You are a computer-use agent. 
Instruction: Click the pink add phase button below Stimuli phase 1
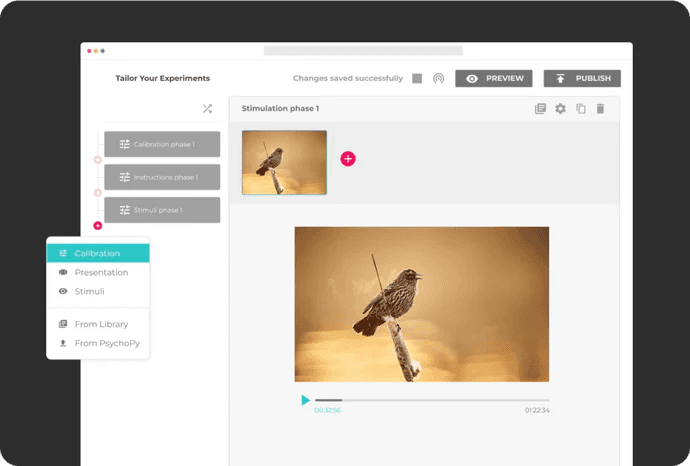(98, 225)
